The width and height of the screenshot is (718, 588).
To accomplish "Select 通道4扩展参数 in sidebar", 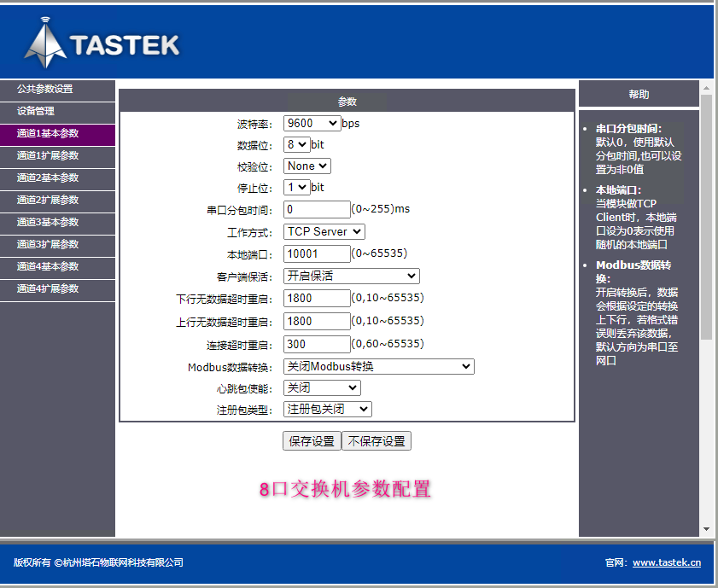I will pyautogui.click(x=57, y=288).
